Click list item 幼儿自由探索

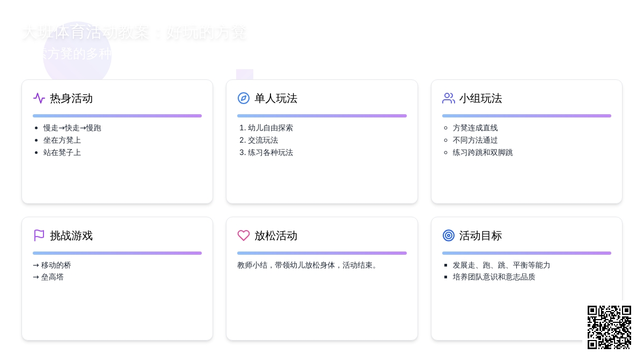(270, 128)
